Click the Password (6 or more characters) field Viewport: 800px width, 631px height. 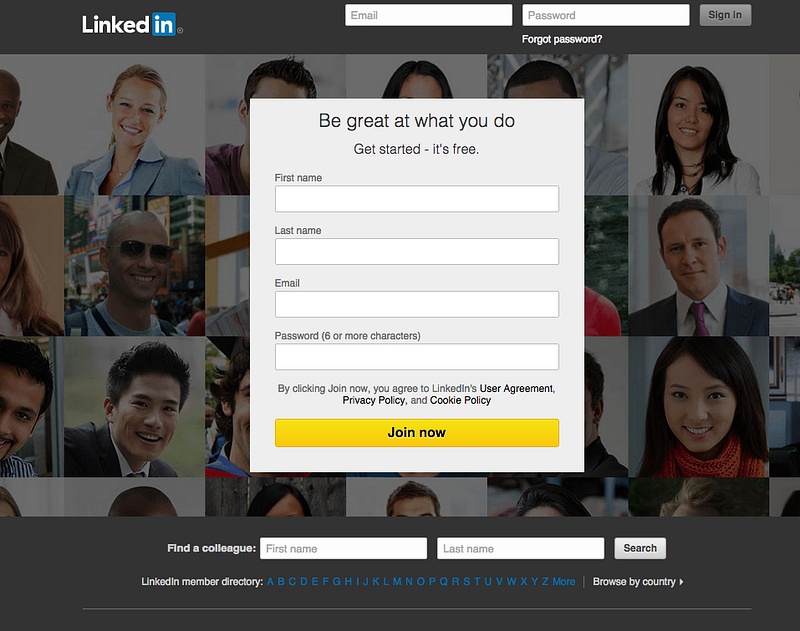(417, 357)
